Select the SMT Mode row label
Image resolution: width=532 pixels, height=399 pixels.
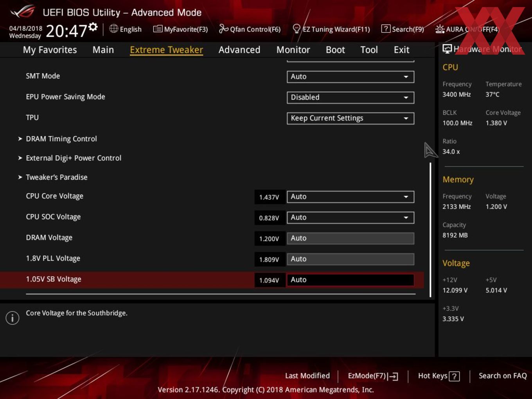43,76
